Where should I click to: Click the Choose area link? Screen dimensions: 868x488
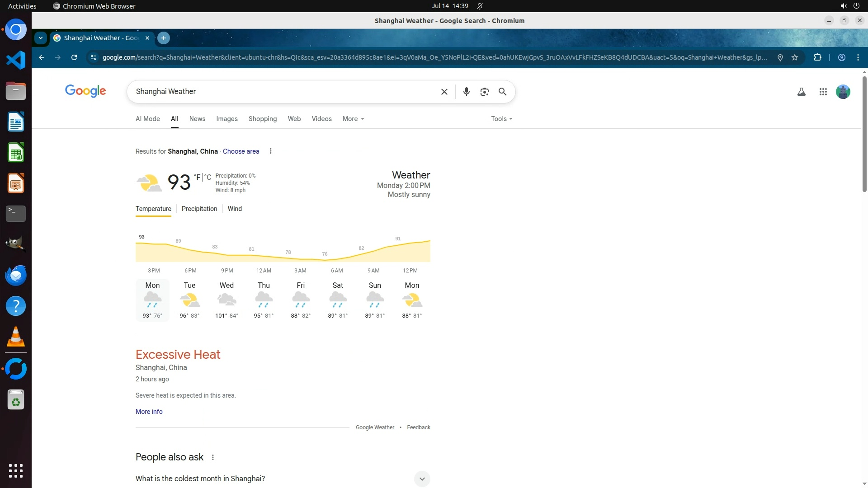241,151
